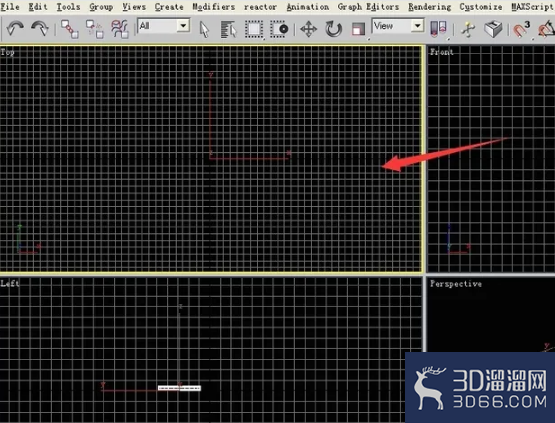Click the Undo arrow icon
The height and width of the screenshot is (423, 555).
15,28
